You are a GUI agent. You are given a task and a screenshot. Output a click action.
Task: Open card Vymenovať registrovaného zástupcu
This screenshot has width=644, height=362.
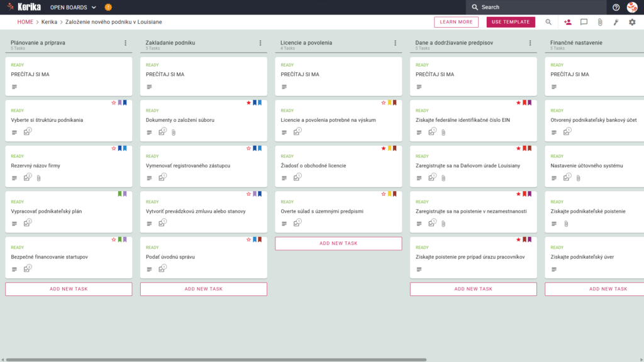click(x=204, y=166)
